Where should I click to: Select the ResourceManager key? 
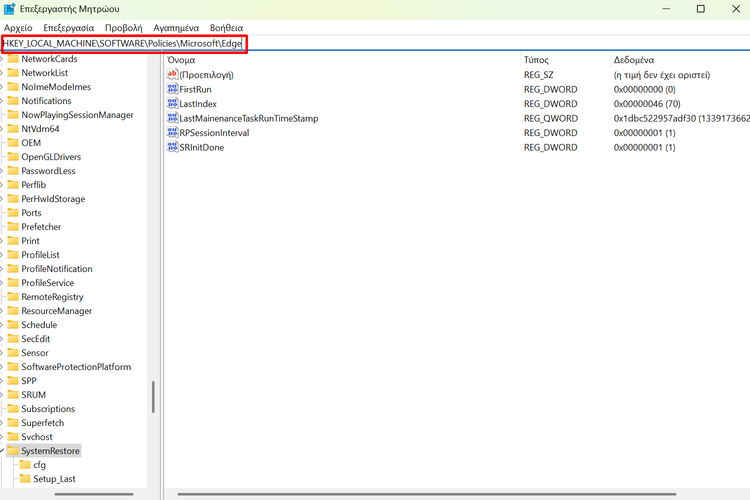[56, 311]
